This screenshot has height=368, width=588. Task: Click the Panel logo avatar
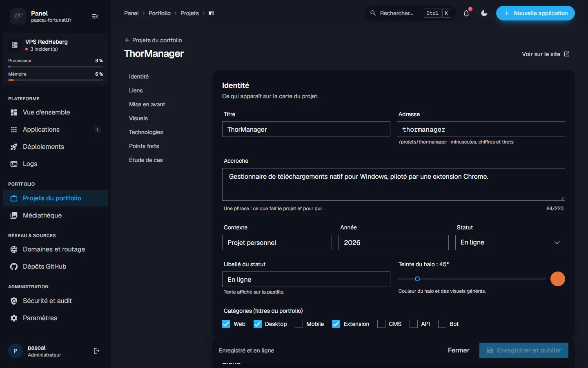pos(18,16)
